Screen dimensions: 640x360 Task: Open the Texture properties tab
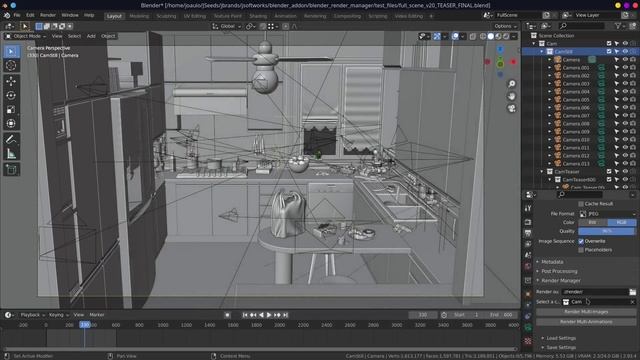click(528, 341)
